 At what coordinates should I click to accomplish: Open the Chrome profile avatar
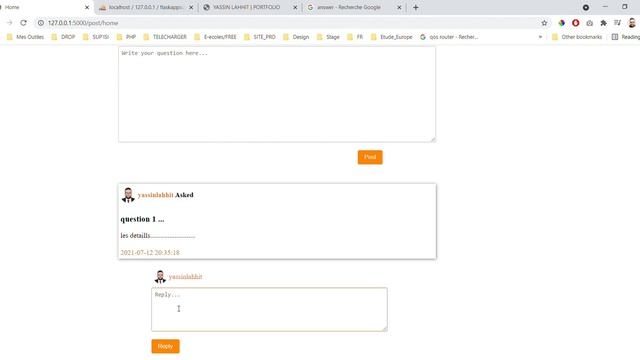click(x=632, y=23)
